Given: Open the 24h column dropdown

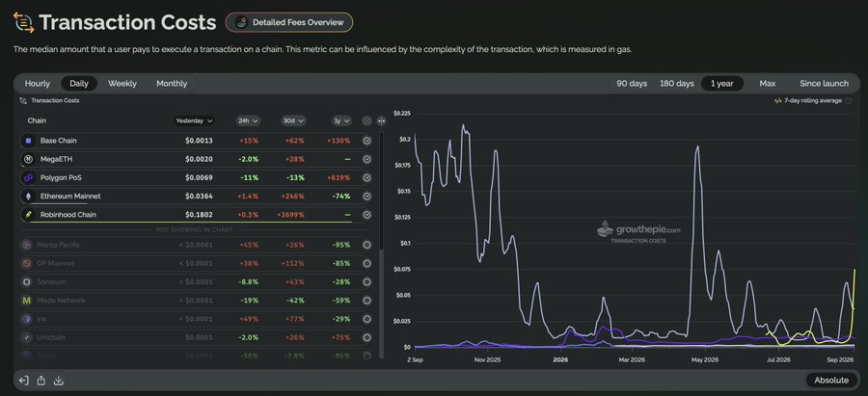Looking at the screenshot, I should pyautogui.click(x=248, y=120).
